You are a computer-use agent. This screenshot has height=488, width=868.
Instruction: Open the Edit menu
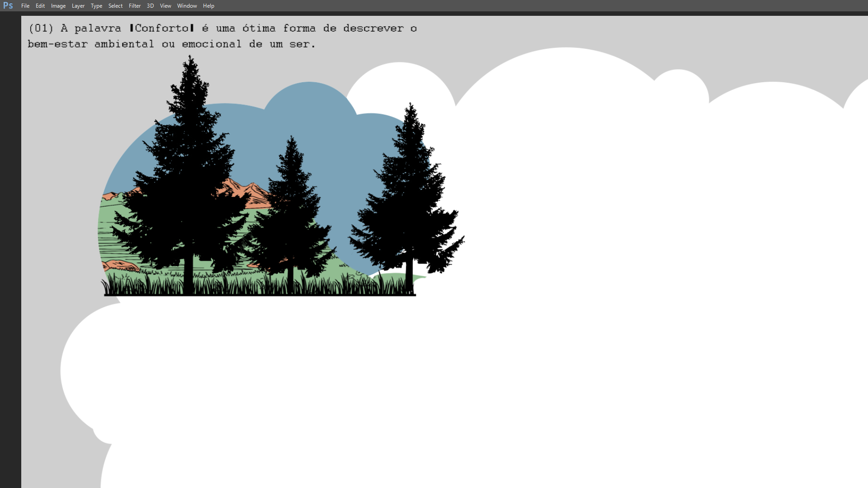pos(40,6)
